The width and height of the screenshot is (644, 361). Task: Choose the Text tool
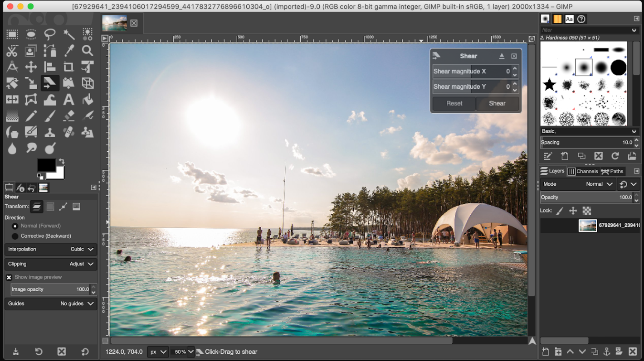68,99
